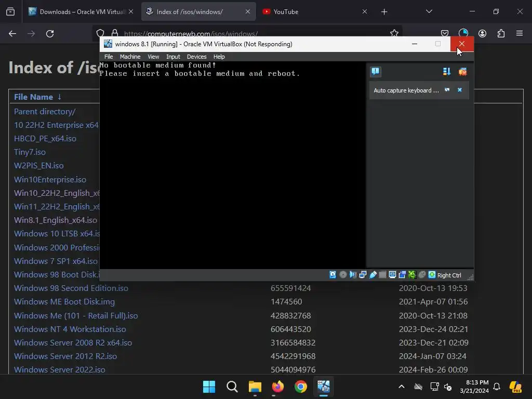This screenshot has width=532, height=399.
Task: Click the shared folders icon in VirtualBox status bar
Action: point(382,275)
